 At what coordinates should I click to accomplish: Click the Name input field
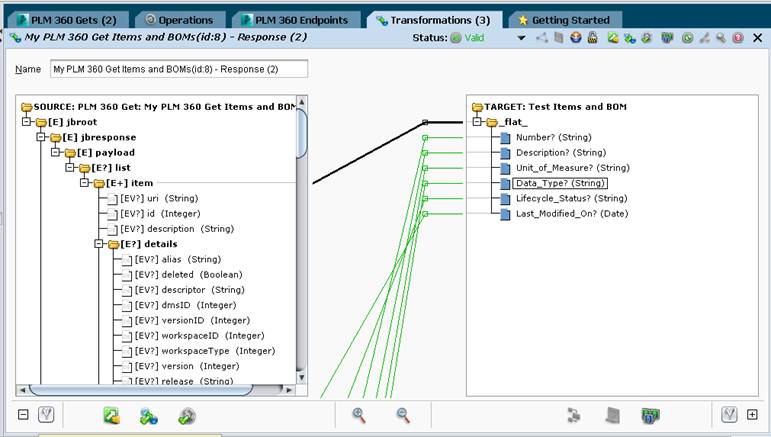(x=179, y=69)
